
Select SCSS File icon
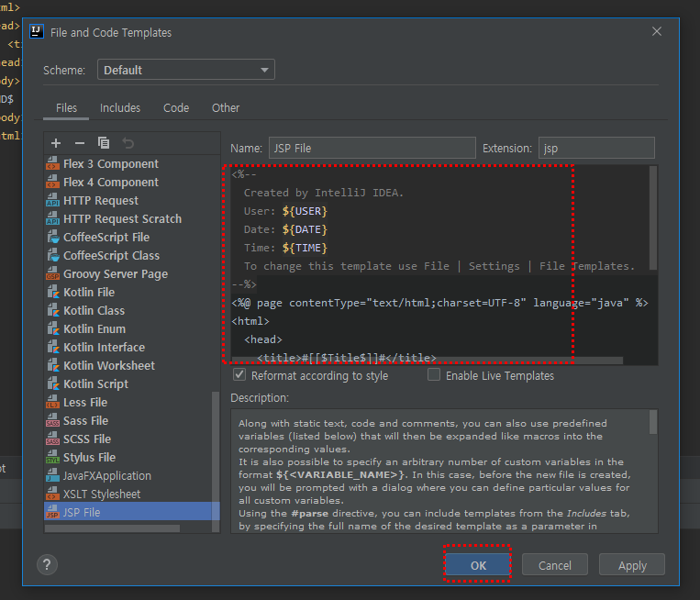pyautogui.click(x=52, y=439)
